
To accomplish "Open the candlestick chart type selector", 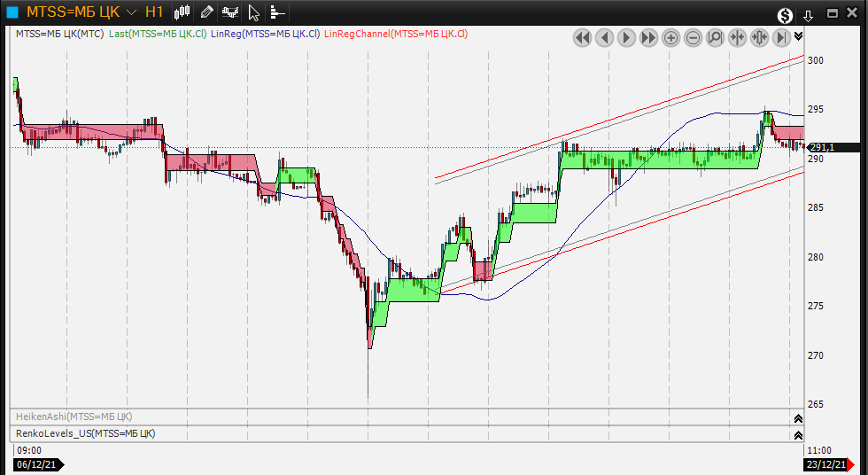I will (x=182, y=12).
